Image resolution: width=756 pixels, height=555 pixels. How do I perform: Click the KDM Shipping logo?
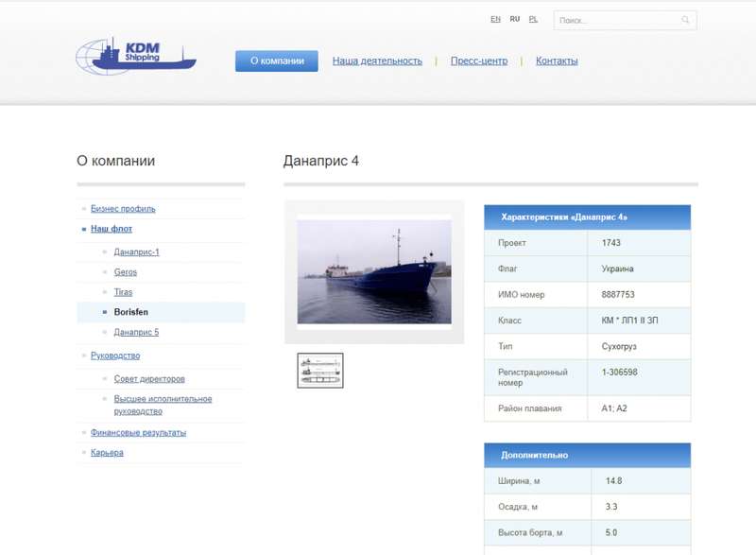click(135, 57)
